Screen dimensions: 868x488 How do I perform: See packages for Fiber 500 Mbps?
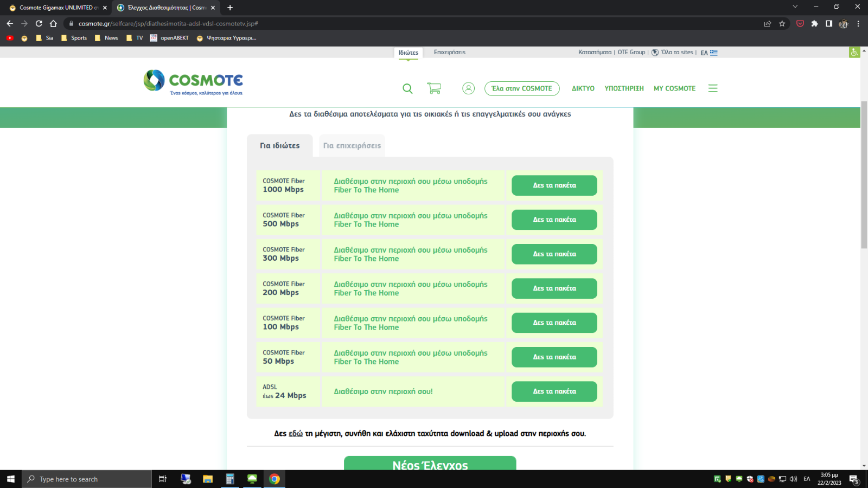[554, 220]
